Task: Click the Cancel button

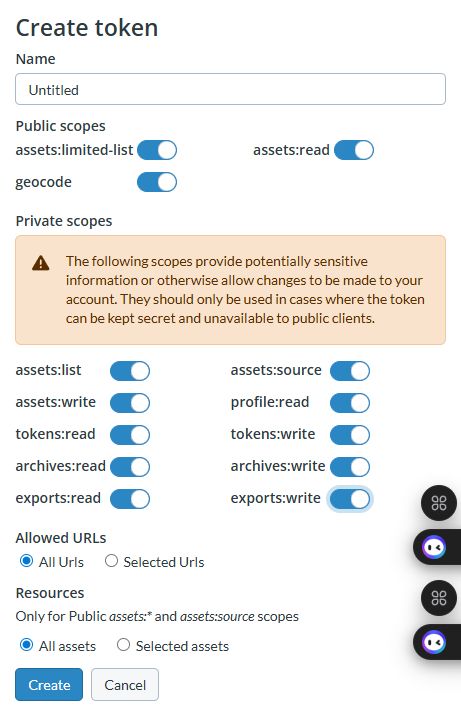Action: point(125,685)
